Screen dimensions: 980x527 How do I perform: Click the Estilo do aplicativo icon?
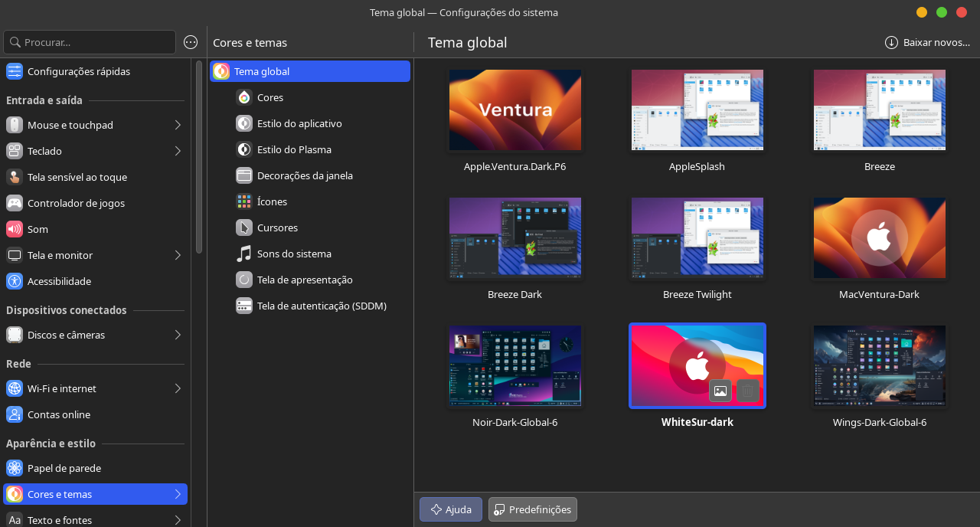244,123
